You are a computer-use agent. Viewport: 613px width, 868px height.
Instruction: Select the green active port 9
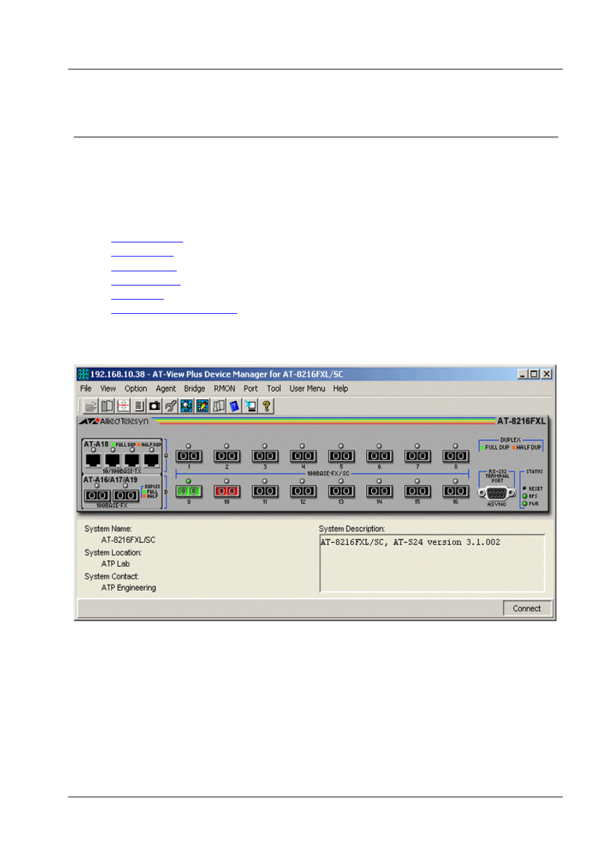(x=189, y=491)
